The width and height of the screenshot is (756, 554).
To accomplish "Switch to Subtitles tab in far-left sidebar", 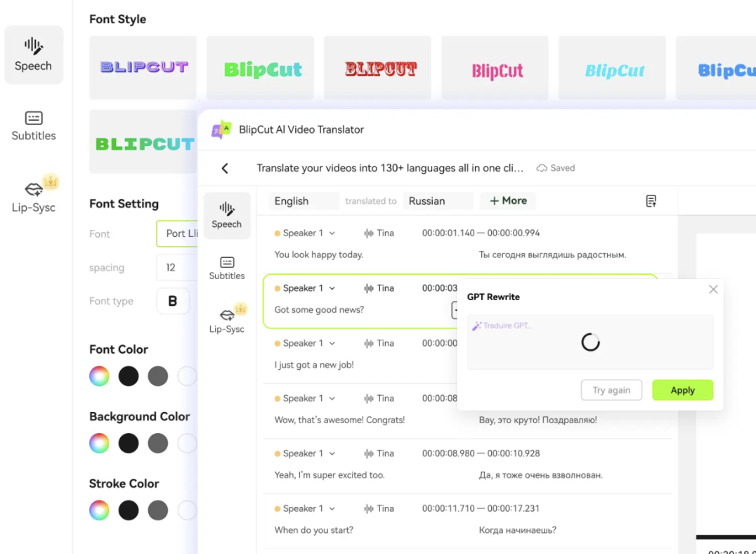I will pos(34,126).
